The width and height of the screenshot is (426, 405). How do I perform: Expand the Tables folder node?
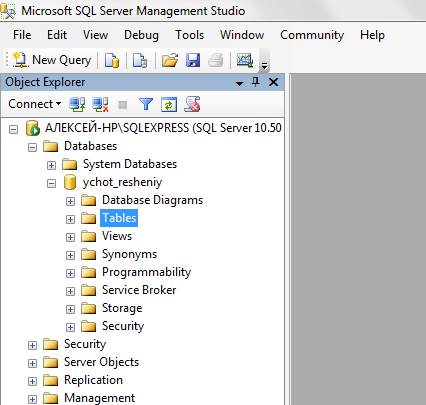click(x=70, y=219)
